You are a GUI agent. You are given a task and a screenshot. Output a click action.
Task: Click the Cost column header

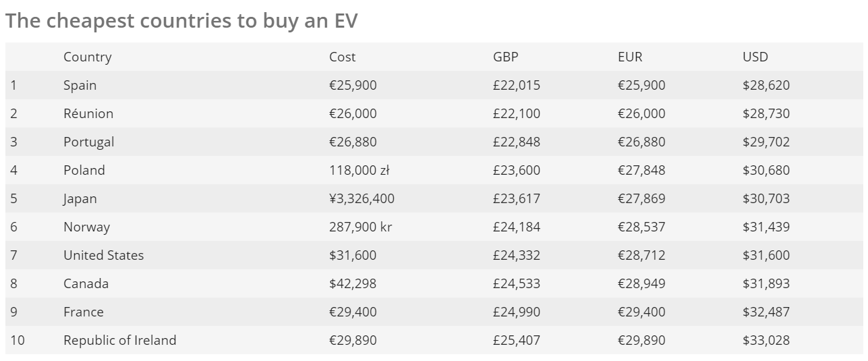pos(342,57)
